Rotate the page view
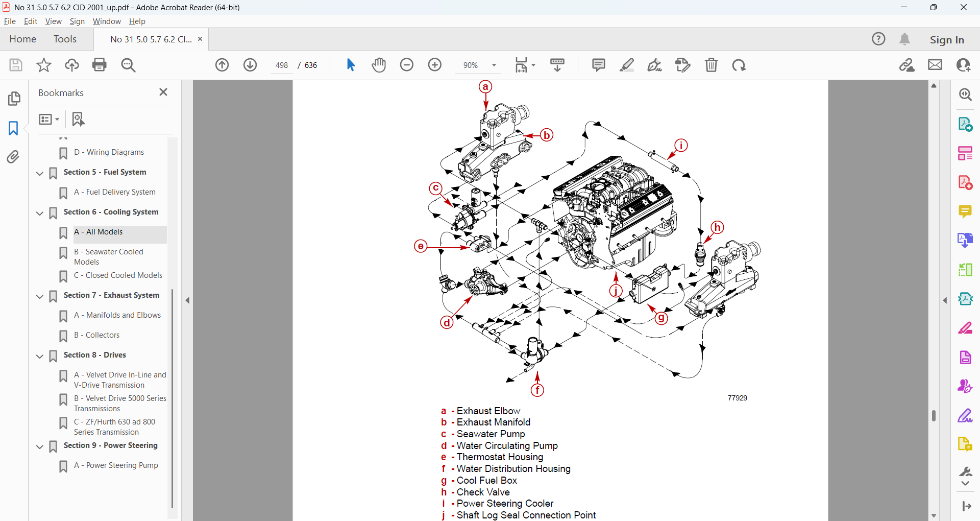This screenshot has width=980, height=521. click(x=739, y=65)
